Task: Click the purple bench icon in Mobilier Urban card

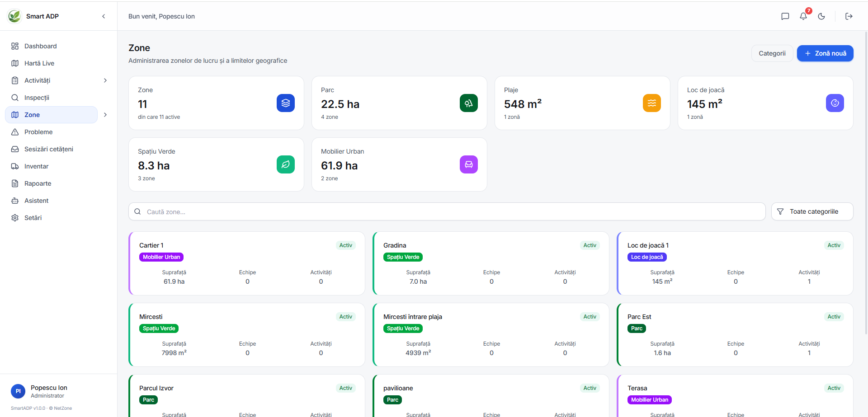Action: click(x=469, y=164)
